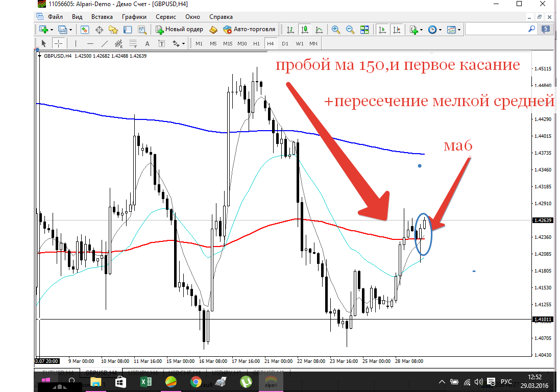Click the toolbar search input field

click(x=496, y=30)
